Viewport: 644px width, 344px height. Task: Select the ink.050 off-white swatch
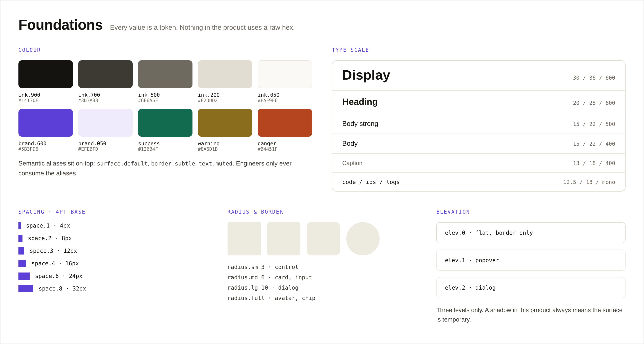(285, 74)
